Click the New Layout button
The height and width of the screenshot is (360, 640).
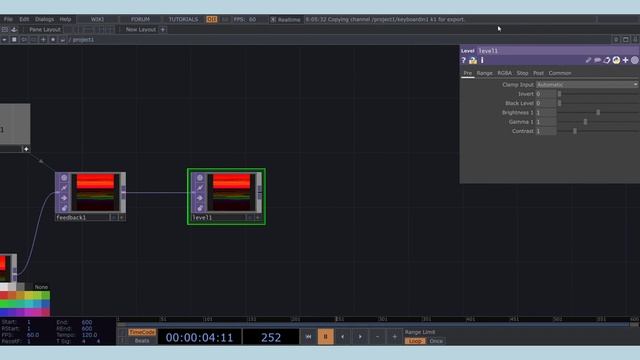140,29
